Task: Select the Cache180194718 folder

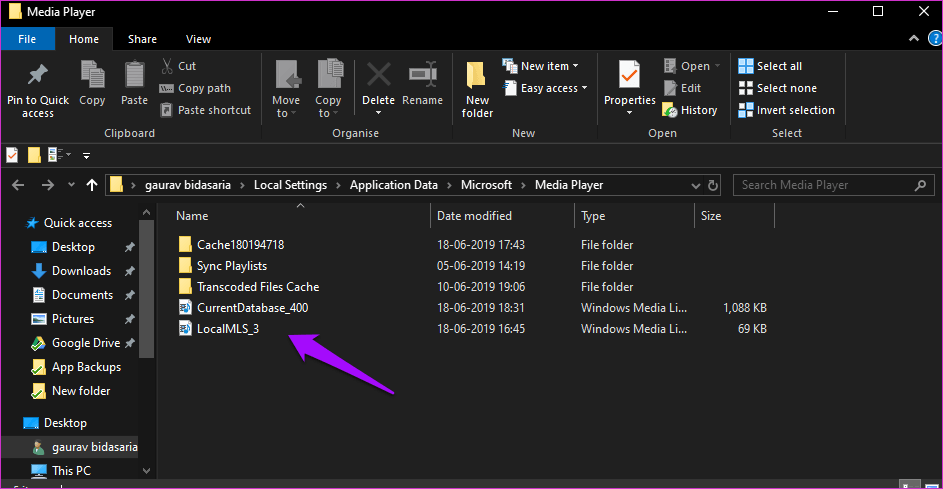Action: (241, 245)
